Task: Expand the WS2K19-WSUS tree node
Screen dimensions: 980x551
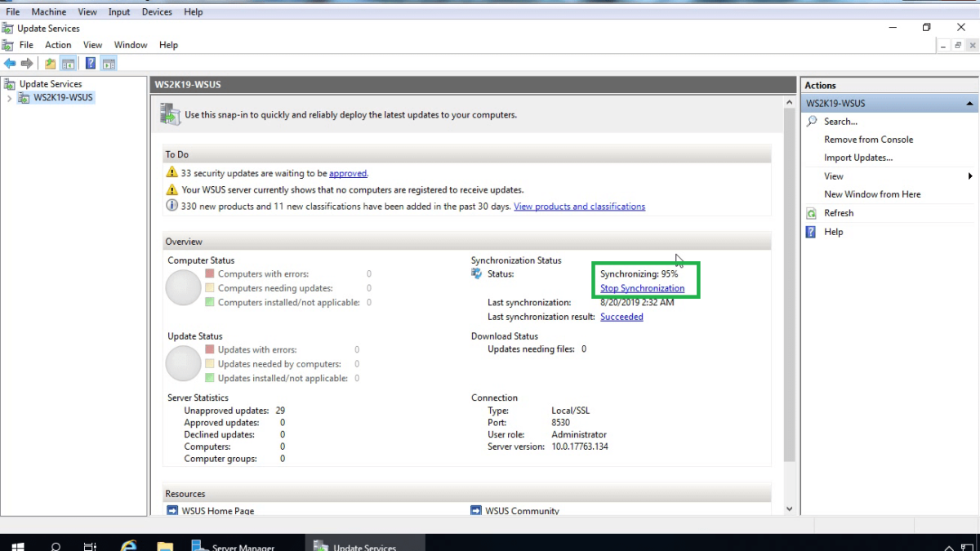Action: [x=9, y=98]
